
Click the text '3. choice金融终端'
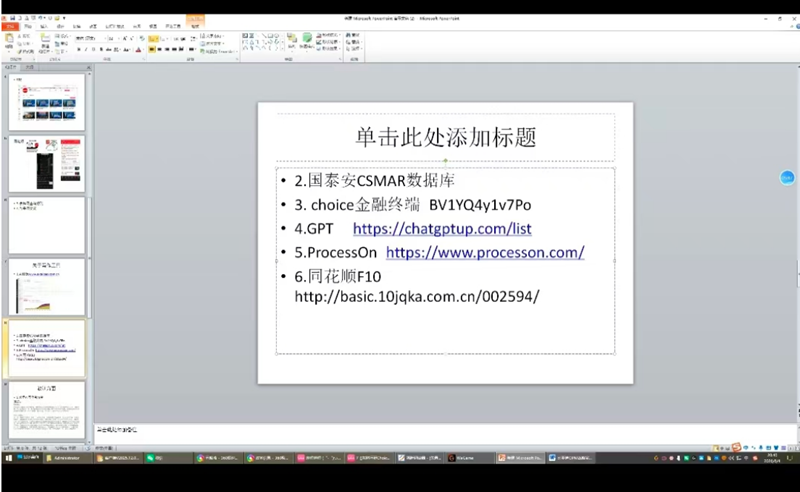tap(357, 205)
